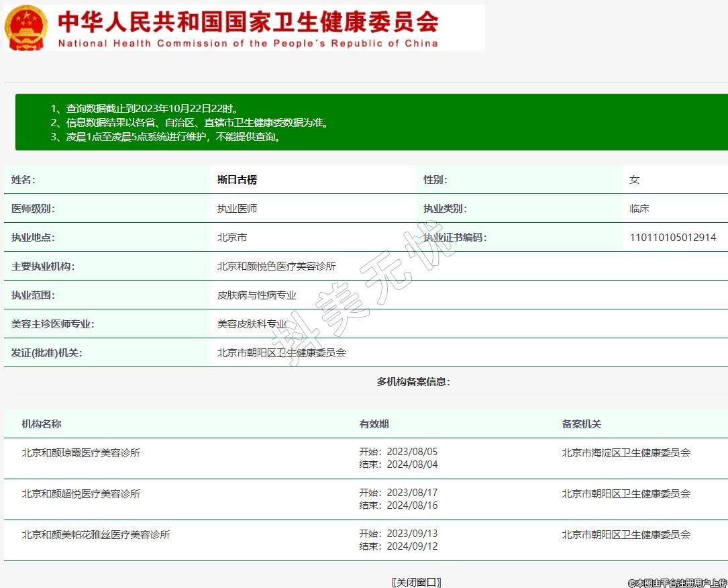
Task: Click the 机构名称 column header
Action: (42, 424)
